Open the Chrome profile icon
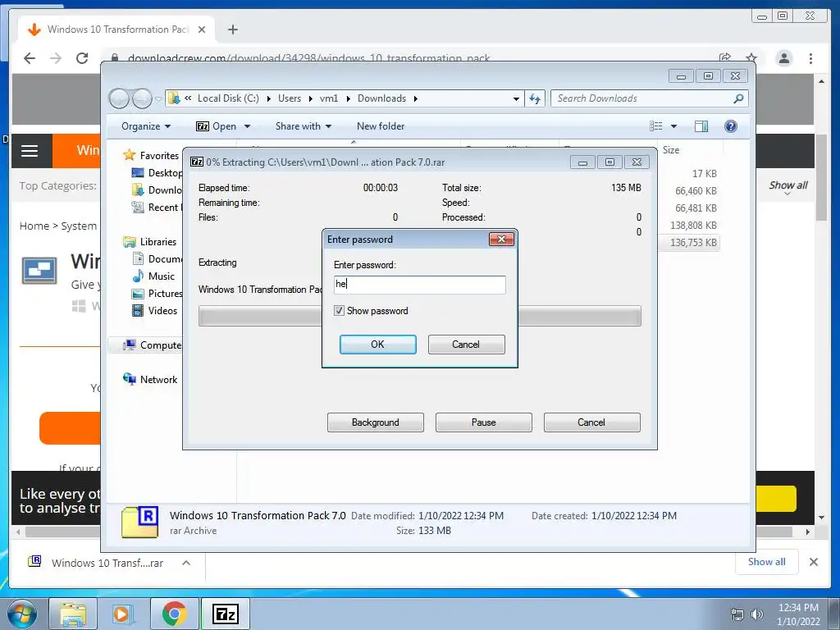 tap(783, 58)
